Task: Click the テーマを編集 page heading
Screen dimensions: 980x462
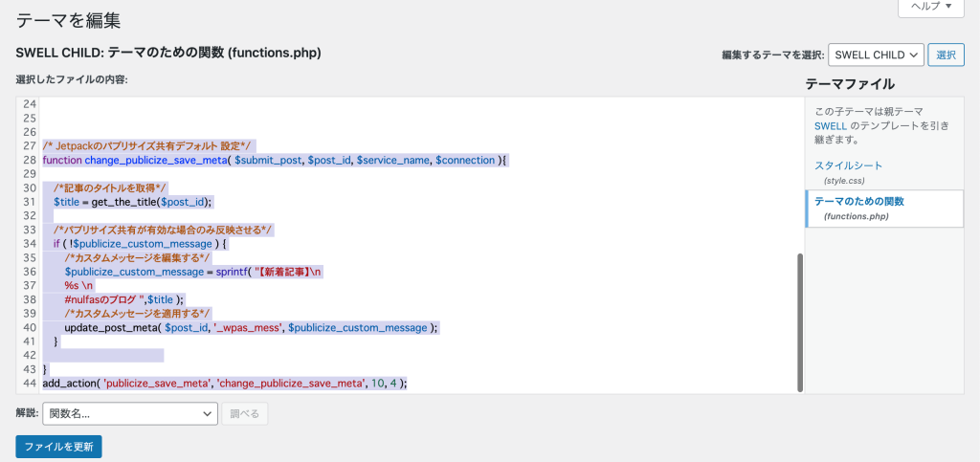Action: pos(68,21)
